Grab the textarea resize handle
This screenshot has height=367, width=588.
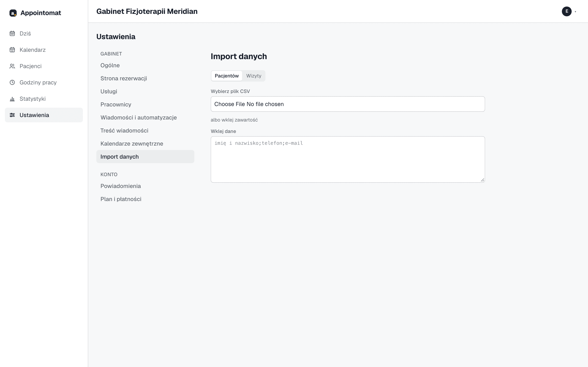coord(482,180)
